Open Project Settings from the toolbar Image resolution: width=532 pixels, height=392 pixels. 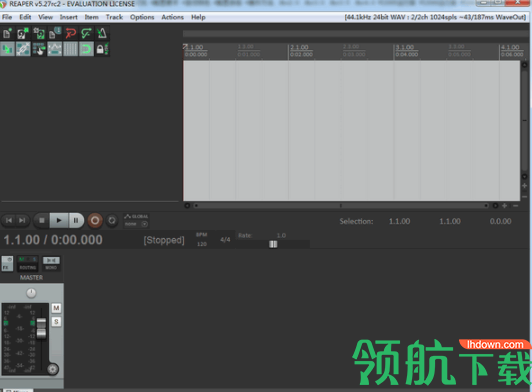55,33
